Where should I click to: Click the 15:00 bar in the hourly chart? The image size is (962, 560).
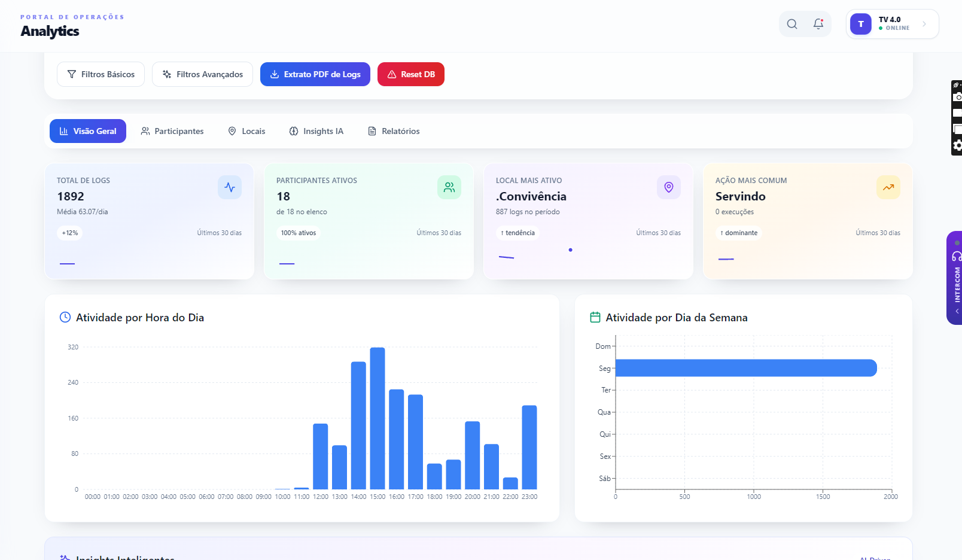tap(378, 418)
